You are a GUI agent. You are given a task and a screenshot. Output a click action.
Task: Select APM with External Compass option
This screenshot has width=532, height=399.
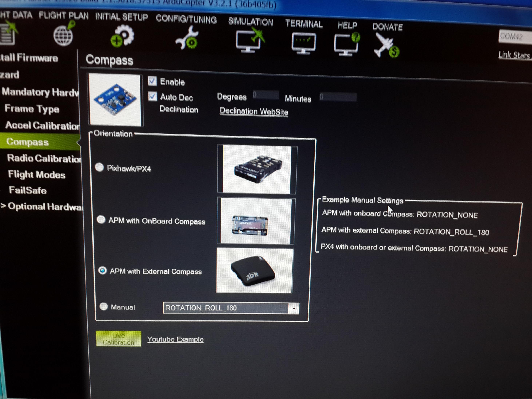coord(102,271)
